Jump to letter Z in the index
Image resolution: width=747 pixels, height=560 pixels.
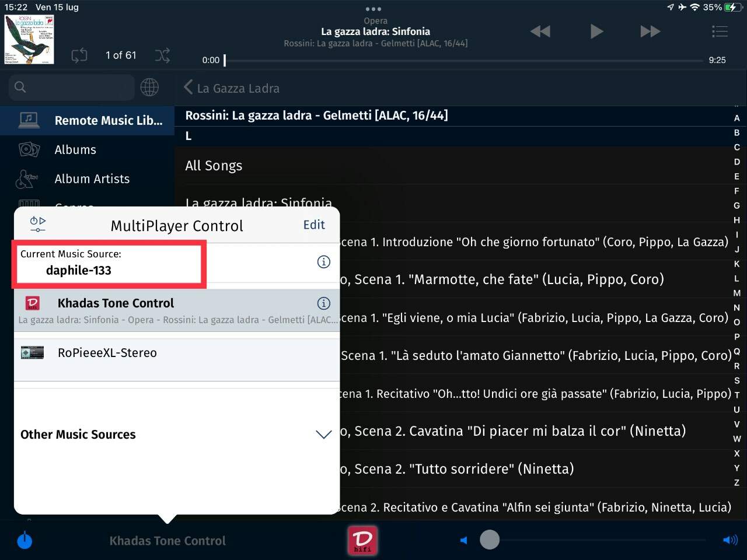coord(737,482)
